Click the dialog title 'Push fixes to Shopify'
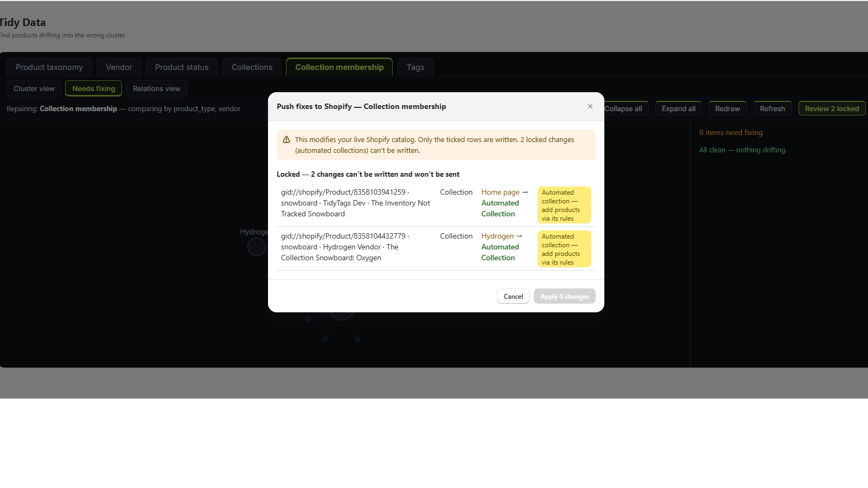The image size is (868, 488). 361,106
